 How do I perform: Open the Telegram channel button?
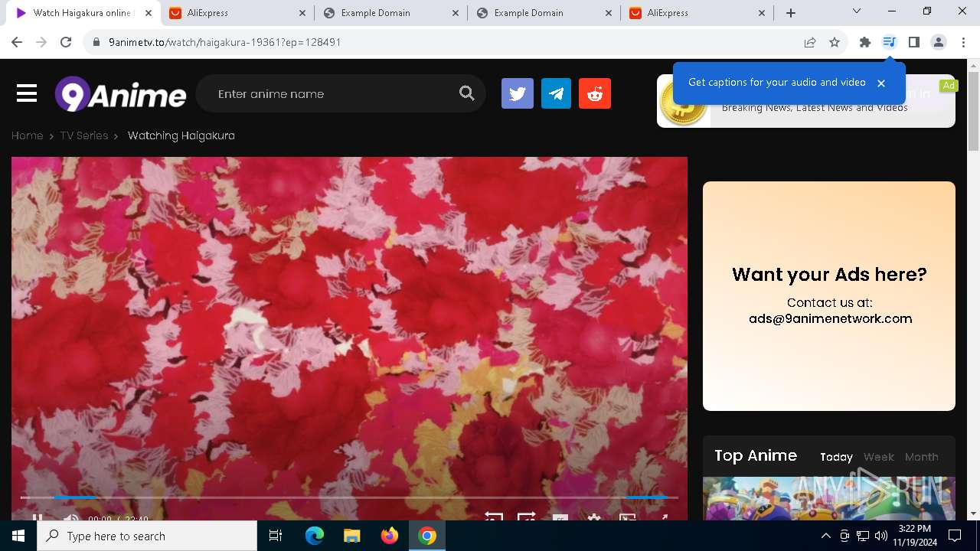pyautogui.click(x=557, y=93)
